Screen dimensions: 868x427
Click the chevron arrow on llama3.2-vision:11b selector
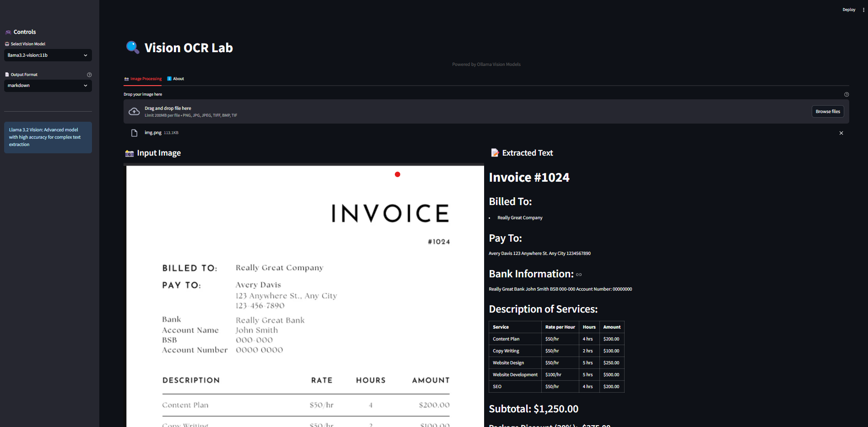[x=86, y=55]
